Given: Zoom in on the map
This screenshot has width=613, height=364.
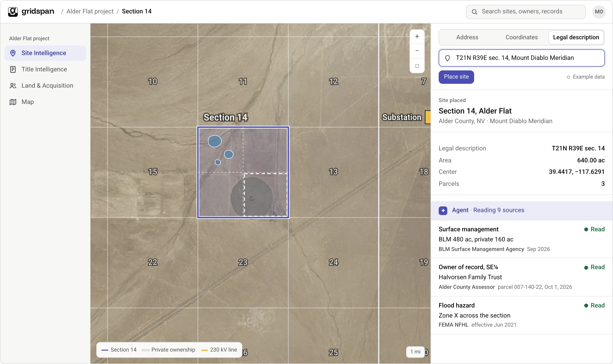Looking at the screenshot, I should point(417,37).
